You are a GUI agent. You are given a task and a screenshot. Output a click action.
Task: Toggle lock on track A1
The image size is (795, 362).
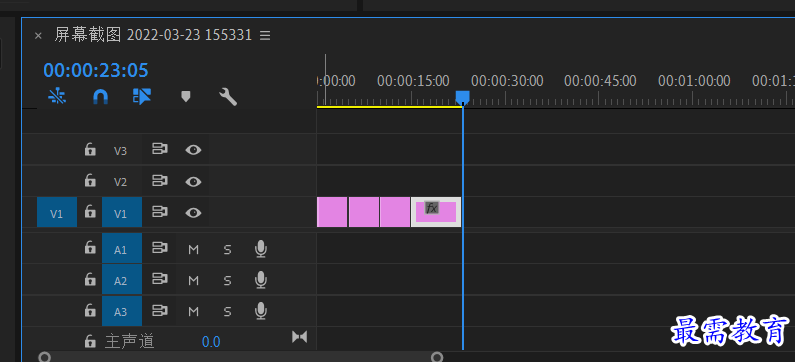pyautogui.click(x=90, y=248)
